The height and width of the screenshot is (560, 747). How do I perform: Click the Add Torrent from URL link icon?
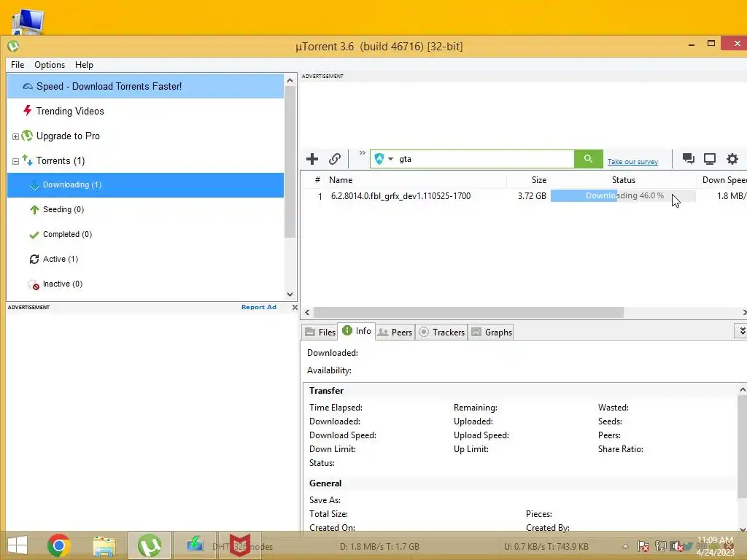[x=335, y=158]
